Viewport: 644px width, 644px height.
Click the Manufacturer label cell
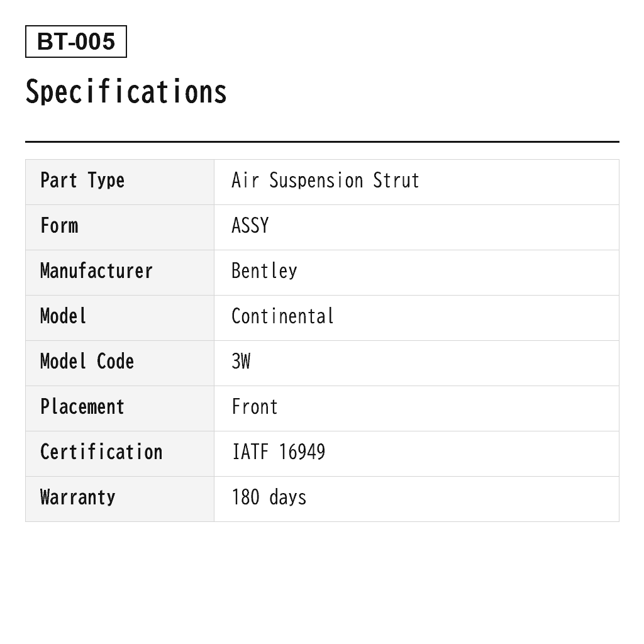[120, 272]
